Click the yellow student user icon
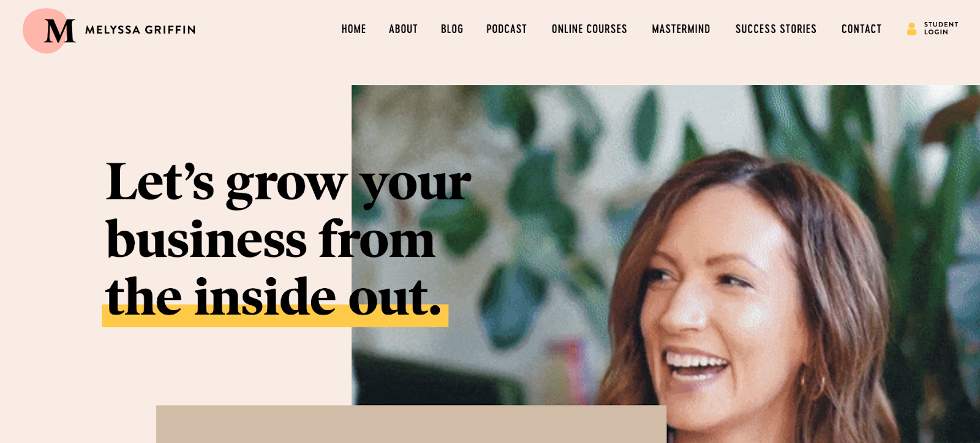This screenshot has height=443, width=980. (x=911, y=29)
